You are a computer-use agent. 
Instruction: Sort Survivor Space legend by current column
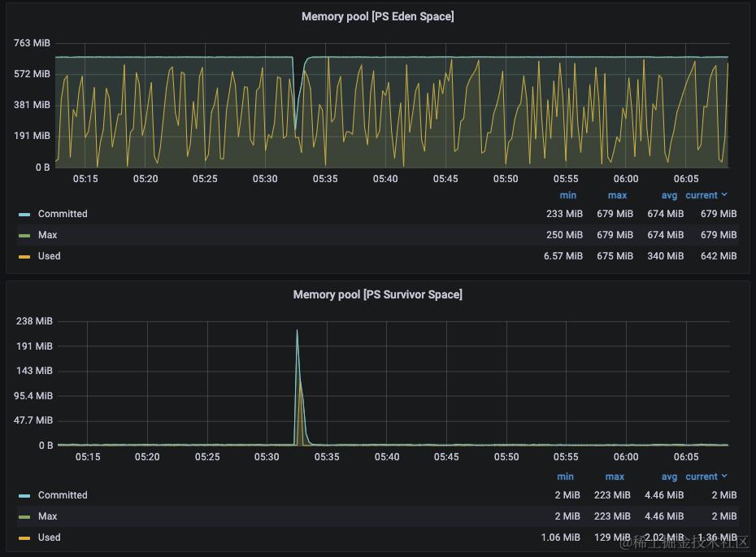(x=702, y=477)
